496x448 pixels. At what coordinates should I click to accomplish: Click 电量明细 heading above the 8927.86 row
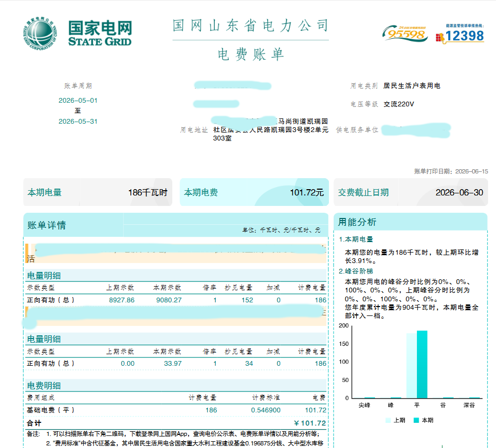point(43,276)
